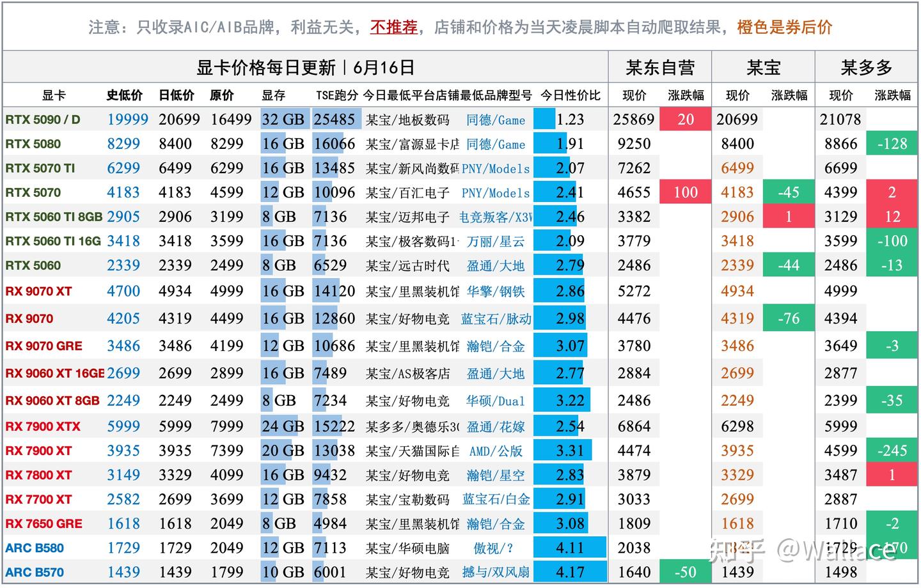The width and height of the screenshot is (921, 588).
Task: Click brand model 蓝宝石/脉动
Action: (496, 318)
